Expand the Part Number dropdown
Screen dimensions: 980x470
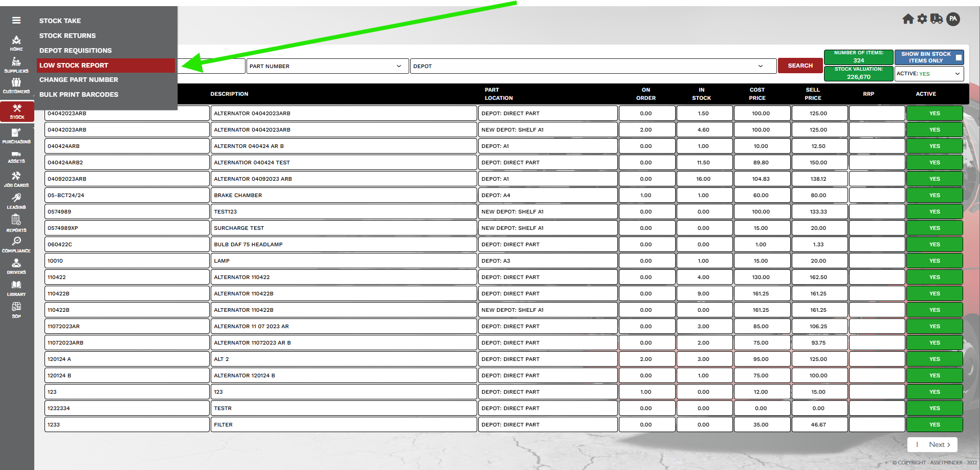pyautogui.click(x=327, y=66)
